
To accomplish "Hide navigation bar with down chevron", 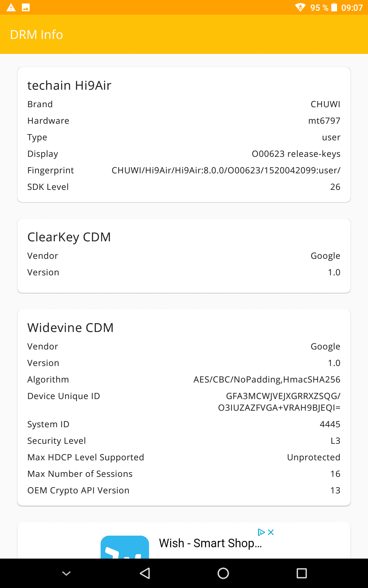I will (x=66, y=573).
